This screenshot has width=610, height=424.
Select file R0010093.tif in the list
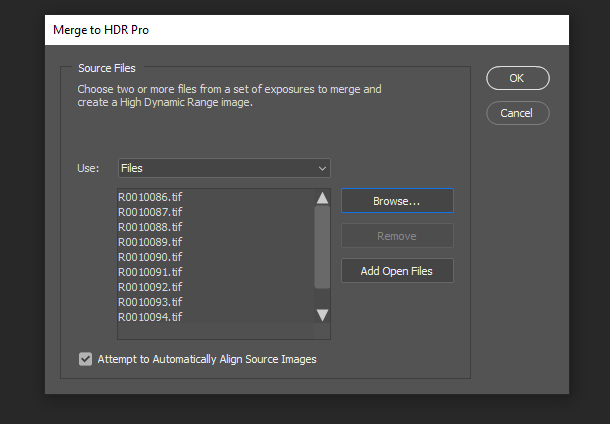click(x=150, y=302)
